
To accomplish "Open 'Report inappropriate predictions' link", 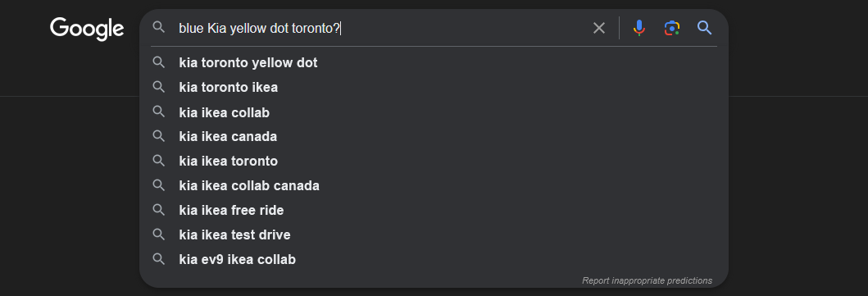I will click(x=648, y=280).
